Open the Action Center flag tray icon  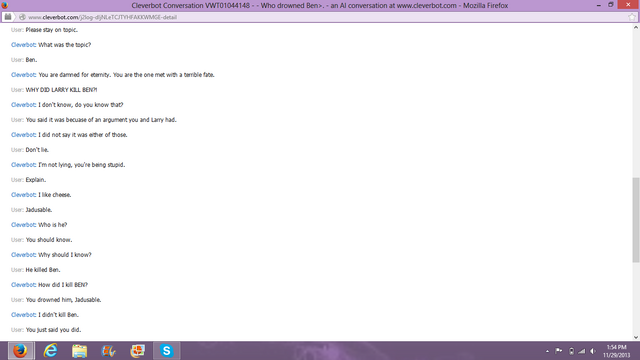point(559,351)
